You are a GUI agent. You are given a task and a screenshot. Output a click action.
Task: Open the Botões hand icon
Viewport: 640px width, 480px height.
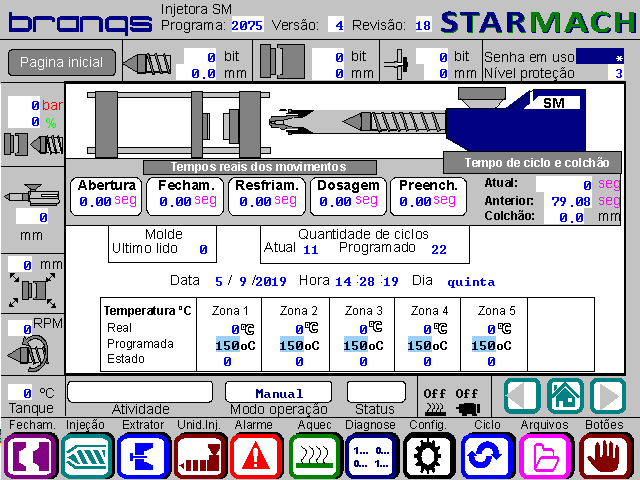point(606,456)
